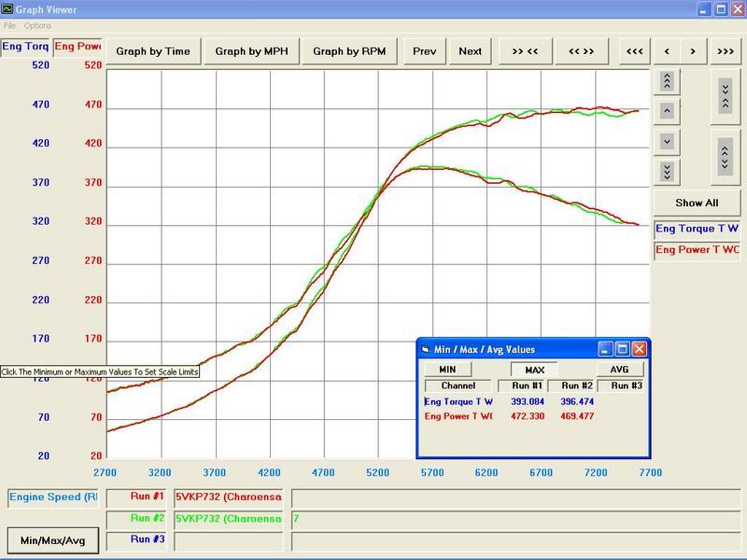Click the Run #2 comment field showing 7

coord(516,519)
